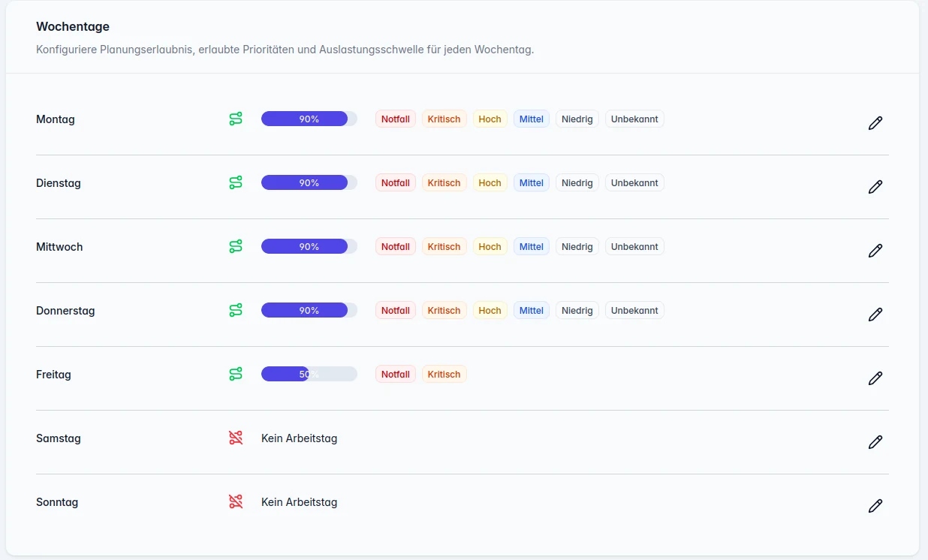Open Mittwoch edit pencil icon

(x=875, y=251)
